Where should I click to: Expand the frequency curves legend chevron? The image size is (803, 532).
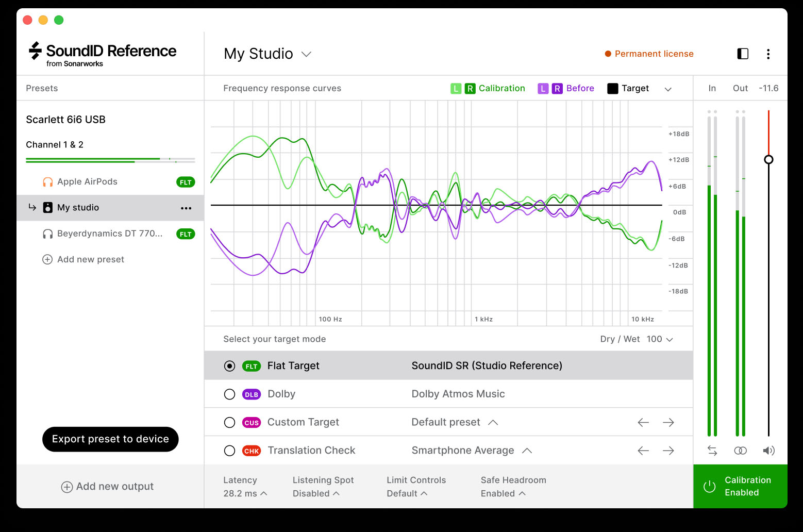(x=668, y=89)
